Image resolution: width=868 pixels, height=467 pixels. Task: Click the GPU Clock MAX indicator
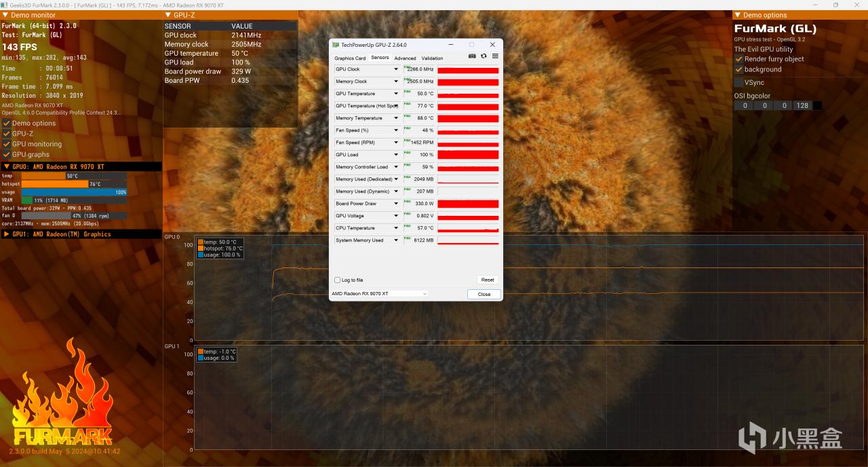(408, 67)
